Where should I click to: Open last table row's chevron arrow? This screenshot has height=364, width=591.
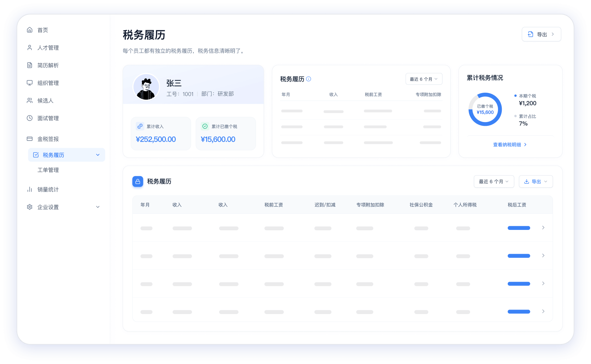pos(543,311)
